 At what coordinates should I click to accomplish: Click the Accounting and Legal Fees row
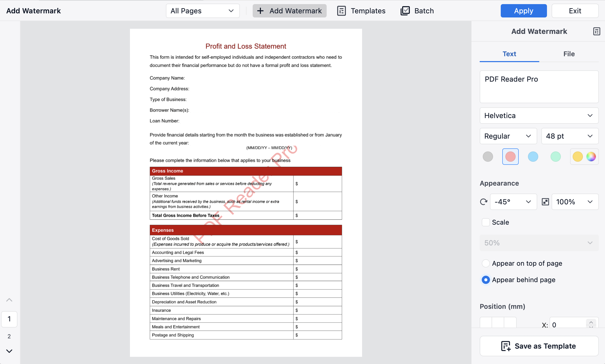coord(246,252)
